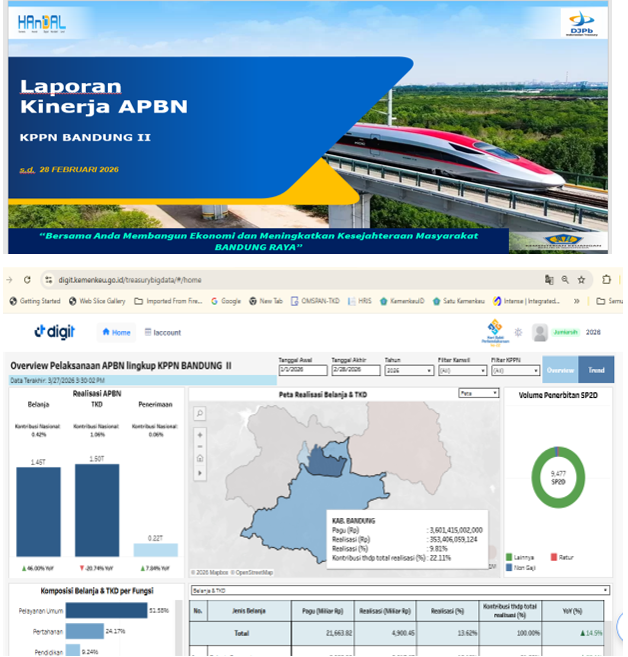The width and height of the screenshot is (628, 657).
Task: Click the map search magnifier icon
Action: [200, 413]
